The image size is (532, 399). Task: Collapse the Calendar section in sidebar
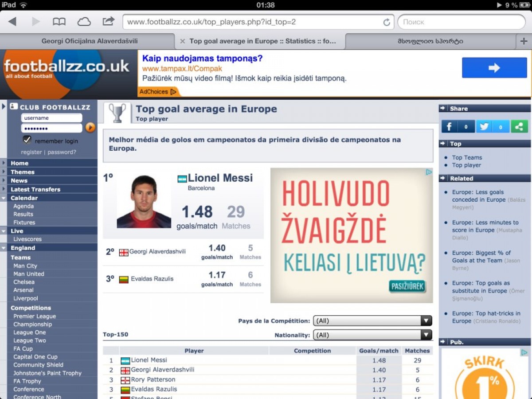4,198
